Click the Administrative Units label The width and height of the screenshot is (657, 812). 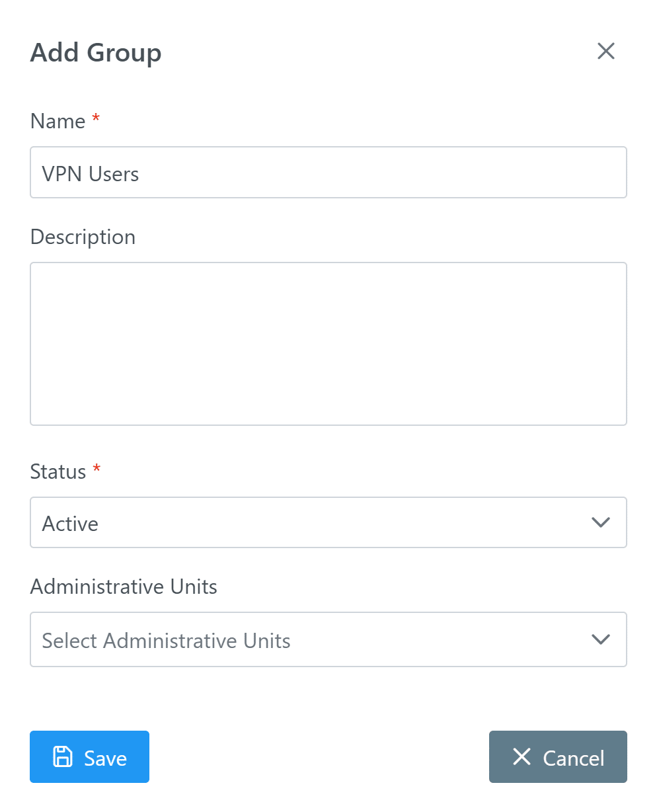click(124, 587)
